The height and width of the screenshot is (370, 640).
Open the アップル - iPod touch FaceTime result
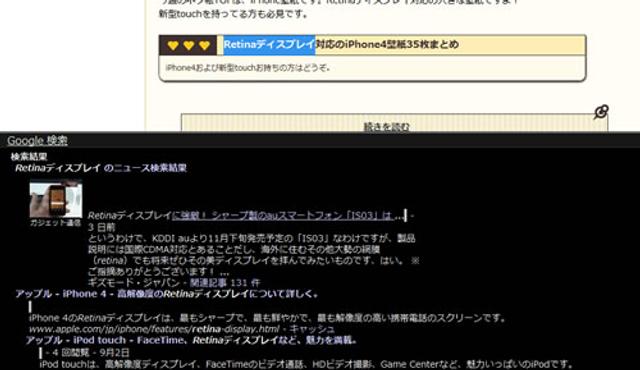(191, 340)
